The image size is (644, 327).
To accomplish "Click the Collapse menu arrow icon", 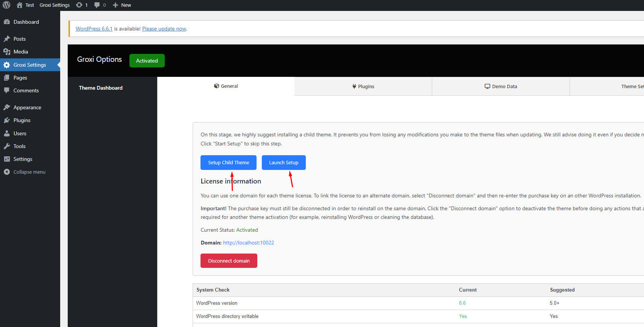I will point(7,172).
